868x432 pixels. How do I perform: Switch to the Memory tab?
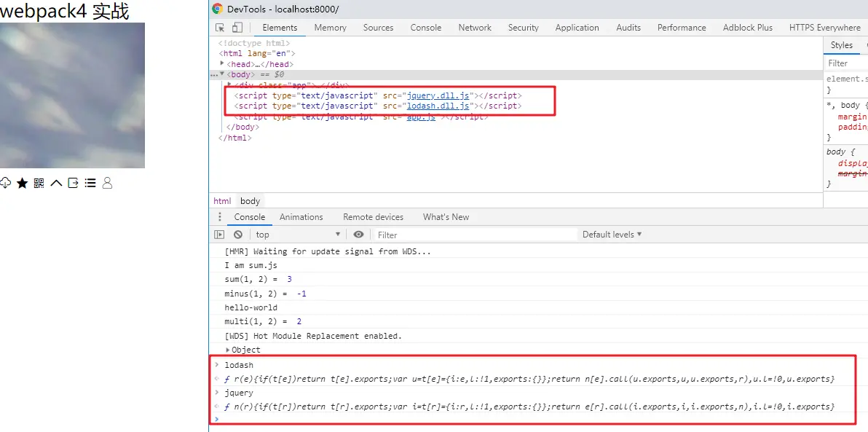point(331,28)
